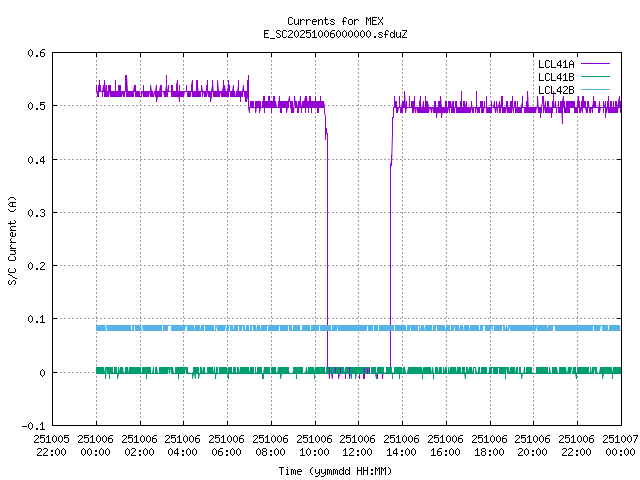This screenshot has height=480, width=640.
Task: Click the 251006 12:00 time tick label
Action: coord(358,445)
